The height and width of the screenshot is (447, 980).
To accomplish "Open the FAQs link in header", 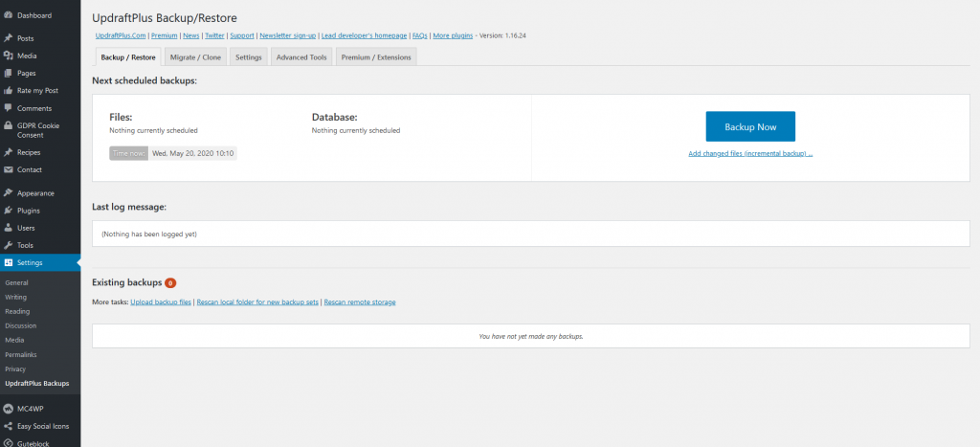I will tap(420, 35).
